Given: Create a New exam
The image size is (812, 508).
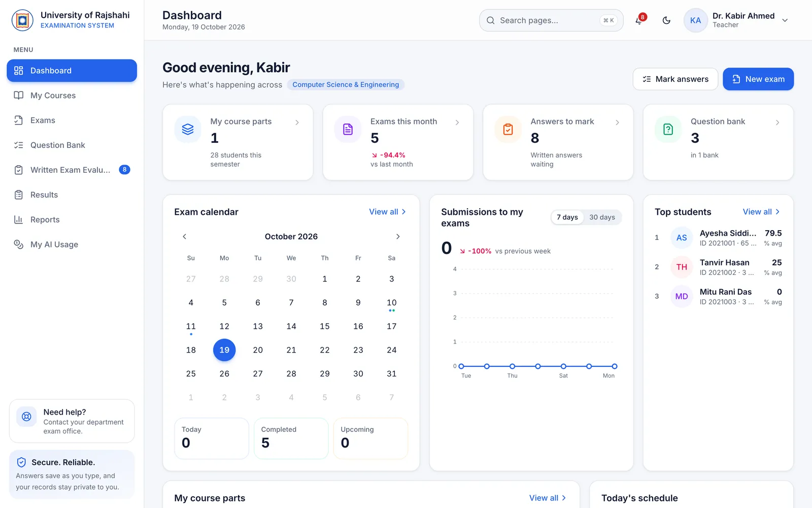Looking at the screenshot, I should click(x=758, y=79).
